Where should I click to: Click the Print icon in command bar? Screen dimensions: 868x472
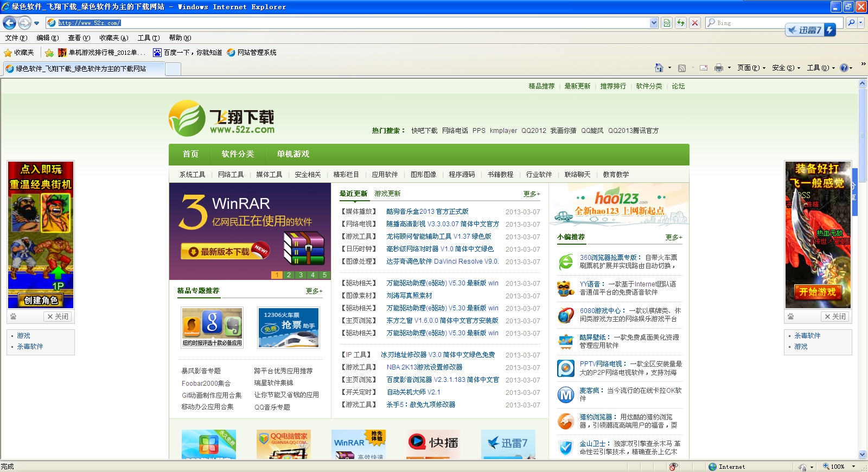(718, 68)
